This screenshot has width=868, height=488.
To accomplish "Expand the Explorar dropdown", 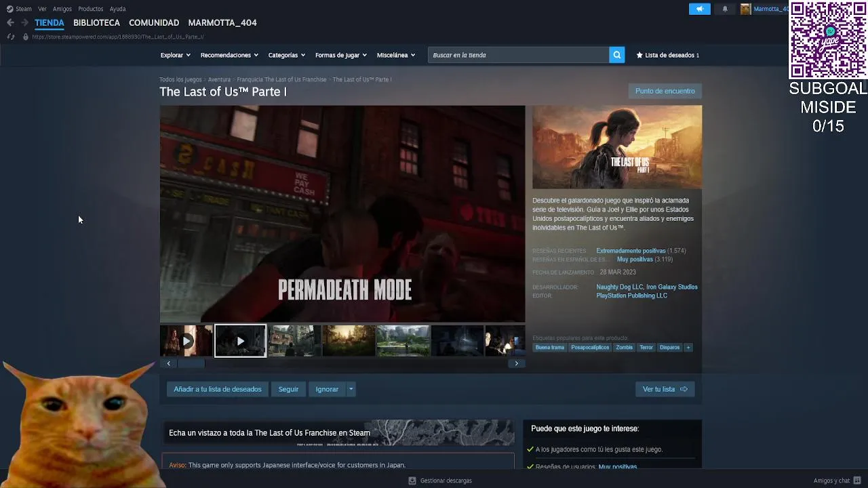I will tap(175, 55).
